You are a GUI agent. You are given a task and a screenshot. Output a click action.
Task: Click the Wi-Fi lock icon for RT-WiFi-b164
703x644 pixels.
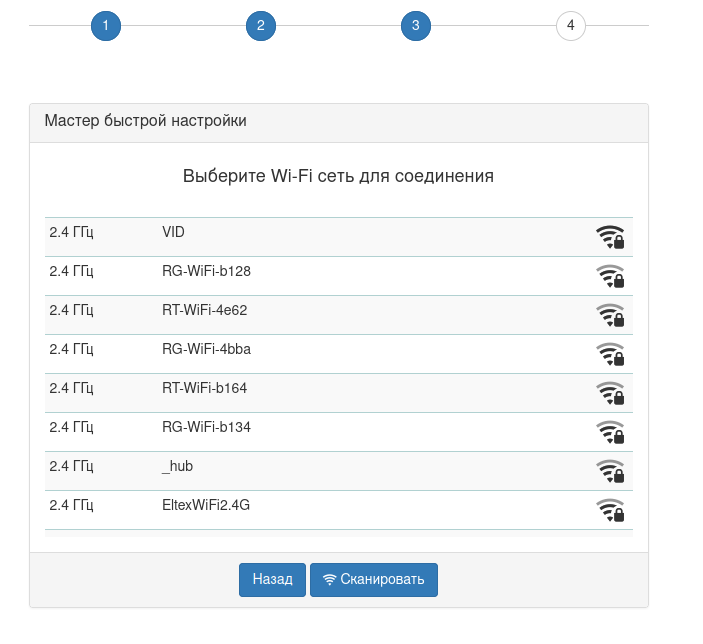[610, 393]
